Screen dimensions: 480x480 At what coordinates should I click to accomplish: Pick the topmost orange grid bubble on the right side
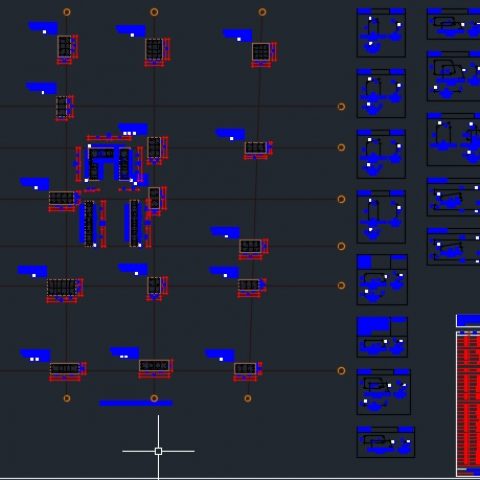point(341,106)
